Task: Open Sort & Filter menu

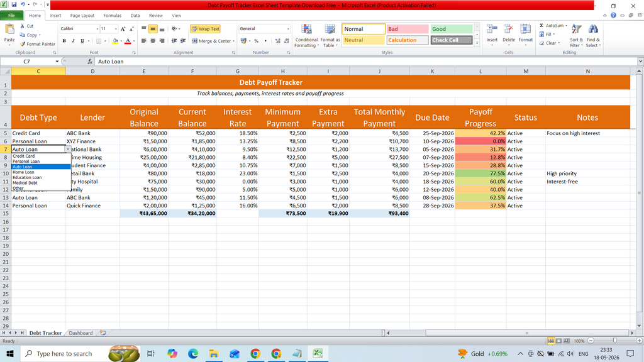Action: (x=576, y=36)
